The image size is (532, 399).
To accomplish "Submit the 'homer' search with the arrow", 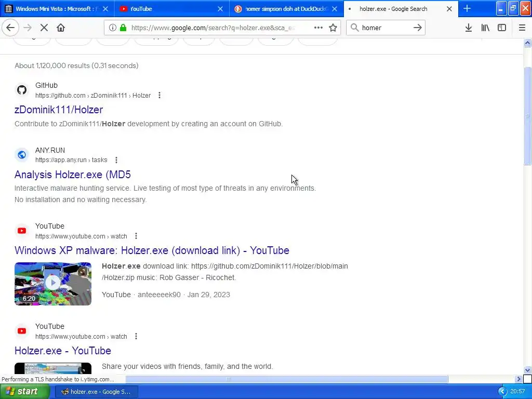I will coord(418,28).
